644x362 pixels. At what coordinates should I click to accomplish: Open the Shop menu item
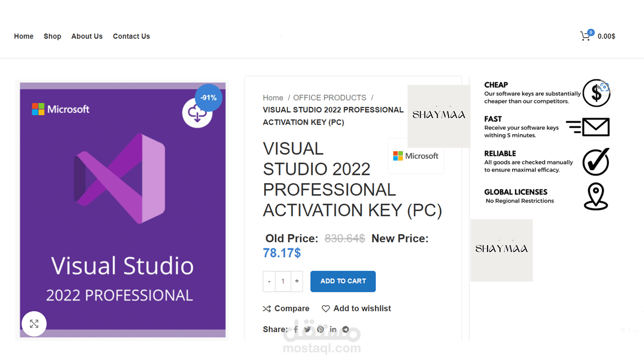(x=52, y=36)
